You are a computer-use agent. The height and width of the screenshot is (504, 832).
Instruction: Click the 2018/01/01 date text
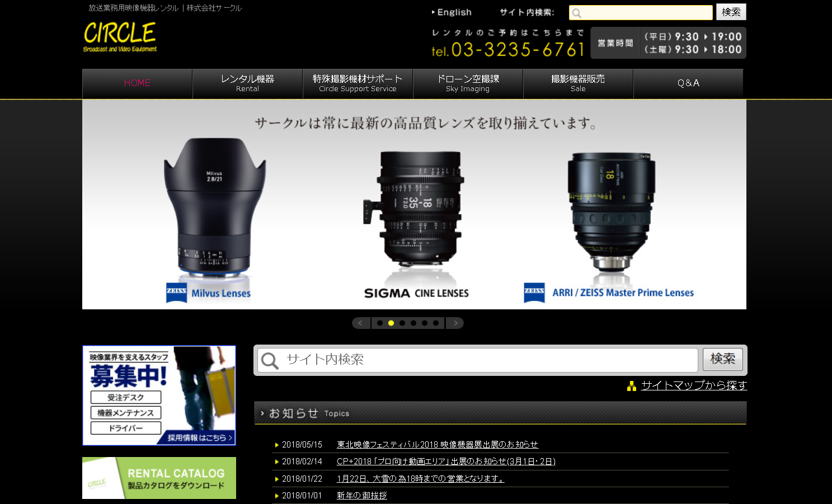[302, 496]
